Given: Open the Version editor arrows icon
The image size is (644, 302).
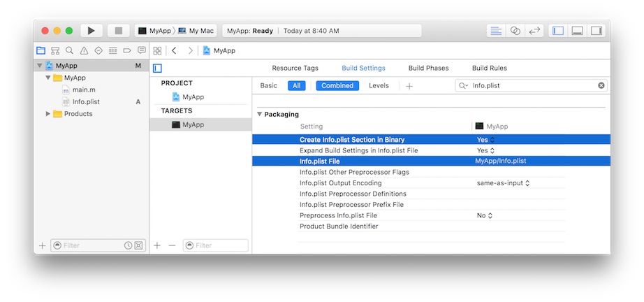Looking at the screenshot, I should click(534, 31).
